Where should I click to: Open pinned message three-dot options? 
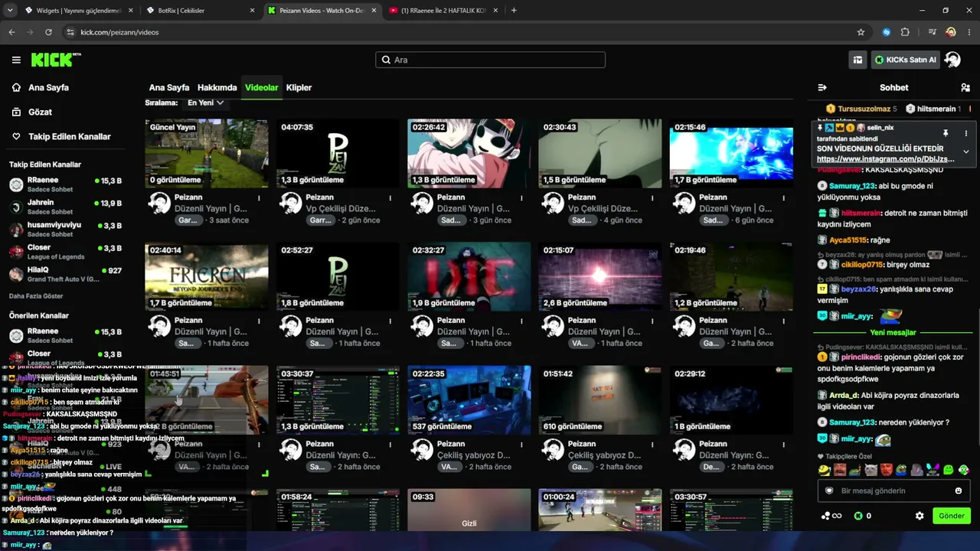coord(965,133)
